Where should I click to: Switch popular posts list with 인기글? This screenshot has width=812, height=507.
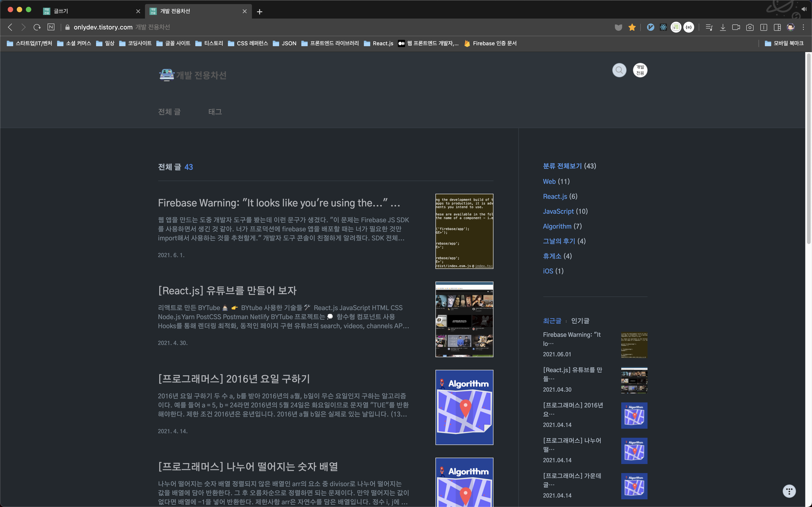(x=580, y=321)
